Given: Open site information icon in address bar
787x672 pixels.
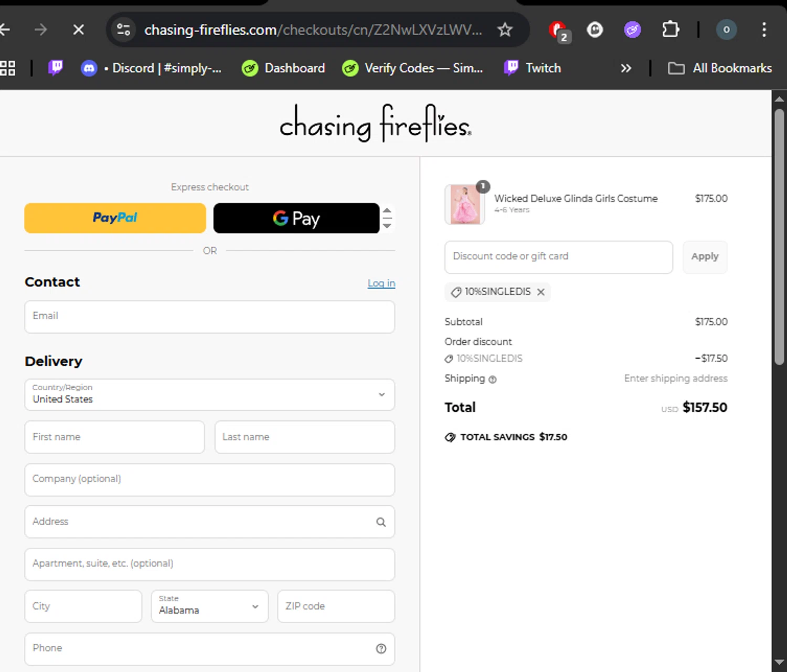Looking at the screenshot, I should tap(124, 30).
